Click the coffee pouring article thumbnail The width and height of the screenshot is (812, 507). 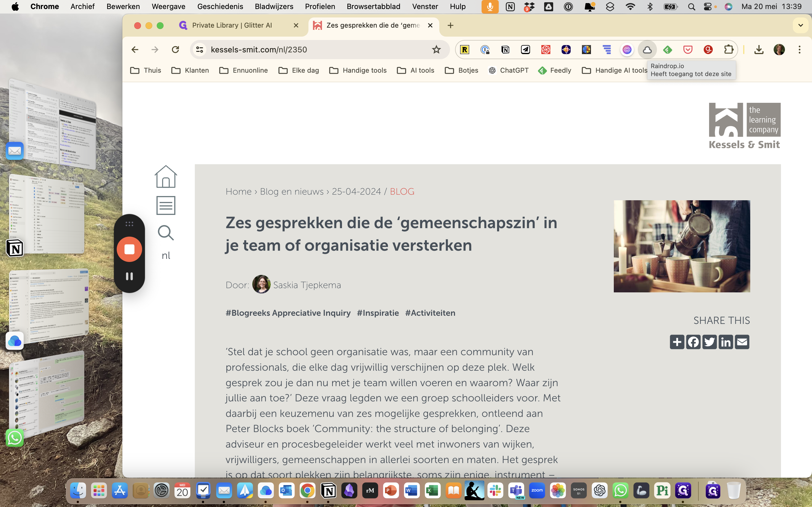(x=681, y=246)
